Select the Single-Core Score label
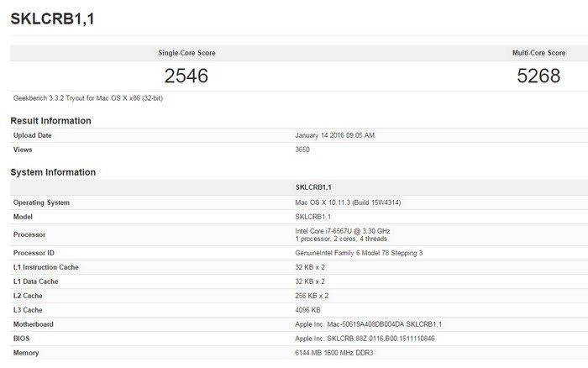The width and height of the screenshot is (588, 368). pos(186,52)
